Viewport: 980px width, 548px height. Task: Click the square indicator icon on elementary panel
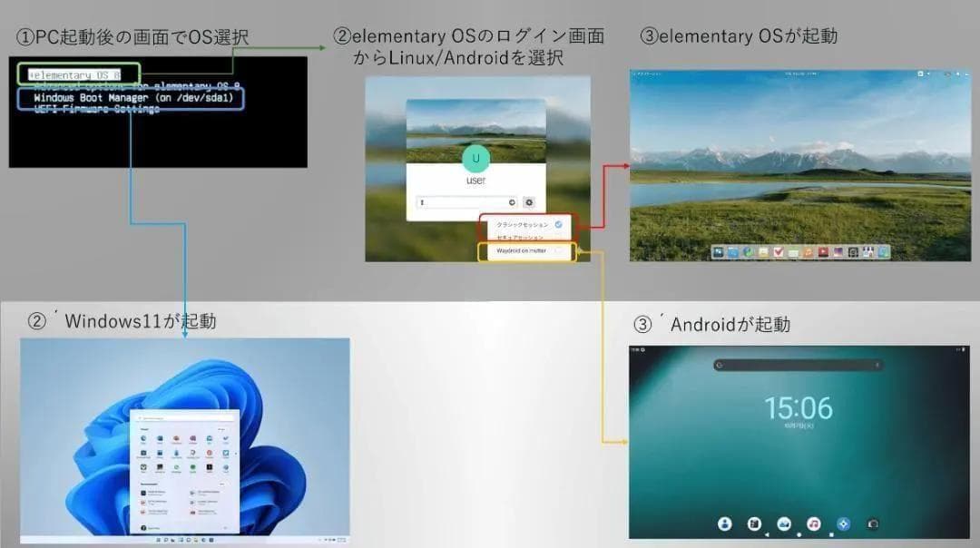coord(920,73)
